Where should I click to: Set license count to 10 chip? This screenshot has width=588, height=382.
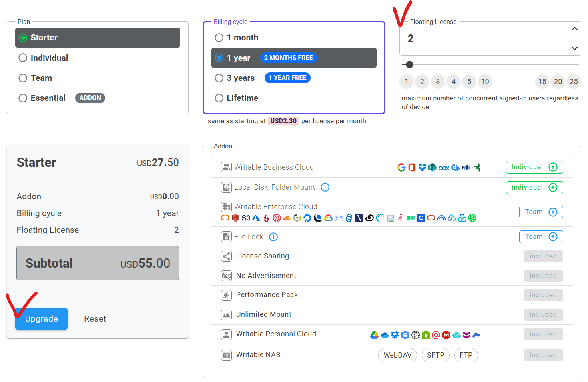coord(485,82)
